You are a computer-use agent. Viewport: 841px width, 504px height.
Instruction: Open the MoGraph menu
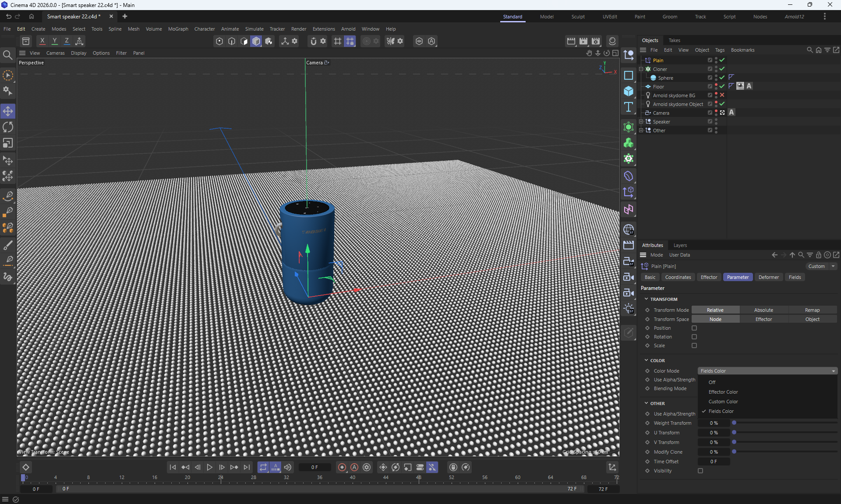(x=178, y=29)
